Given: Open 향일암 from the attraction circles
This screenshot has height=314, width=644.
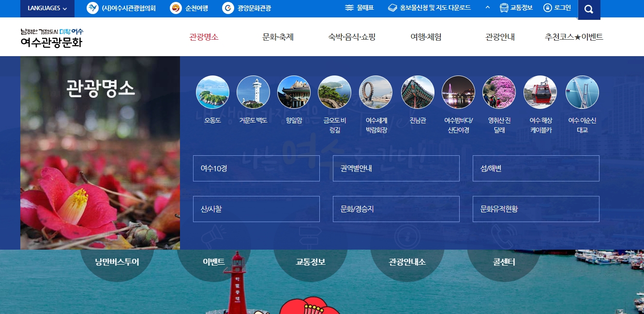Looking at the screenshot, I should coord(294,92).
